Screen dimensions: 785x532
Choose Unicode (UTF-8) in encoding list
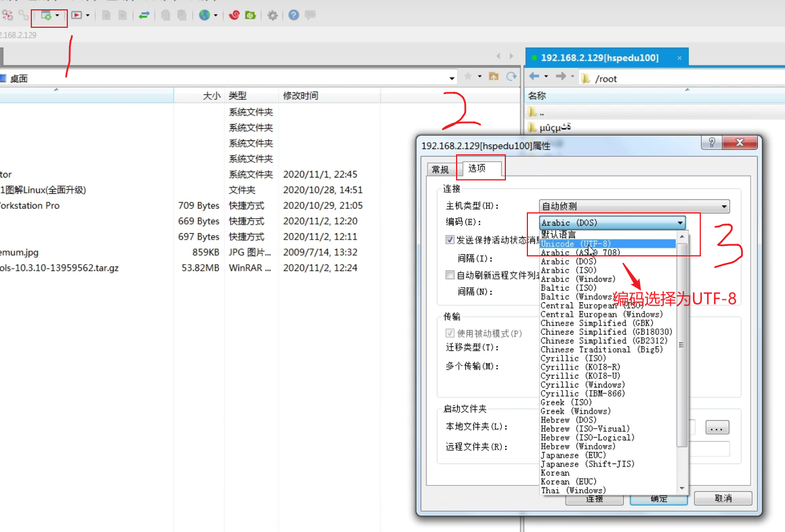click(x=608, y=244)
